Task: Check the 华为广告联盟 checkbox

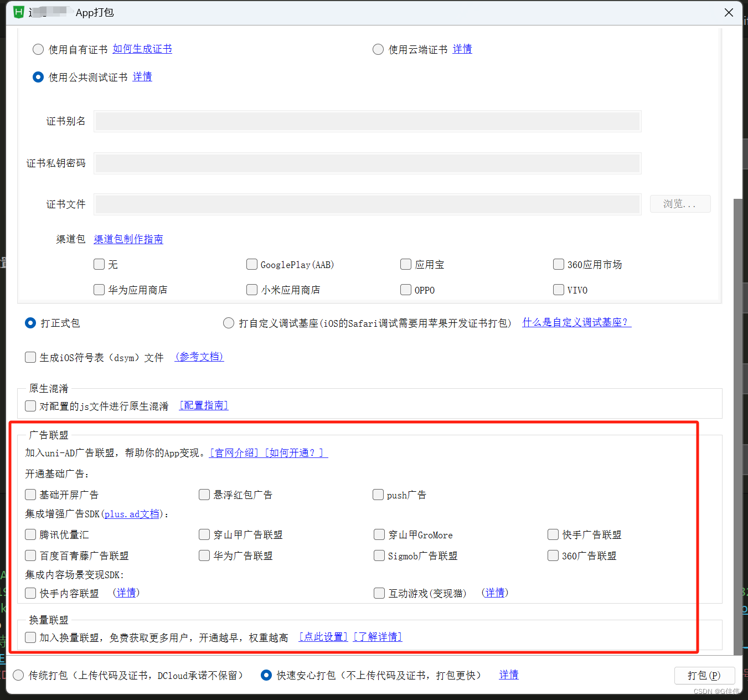Action: pyautogui.click(x=204, y=555)
